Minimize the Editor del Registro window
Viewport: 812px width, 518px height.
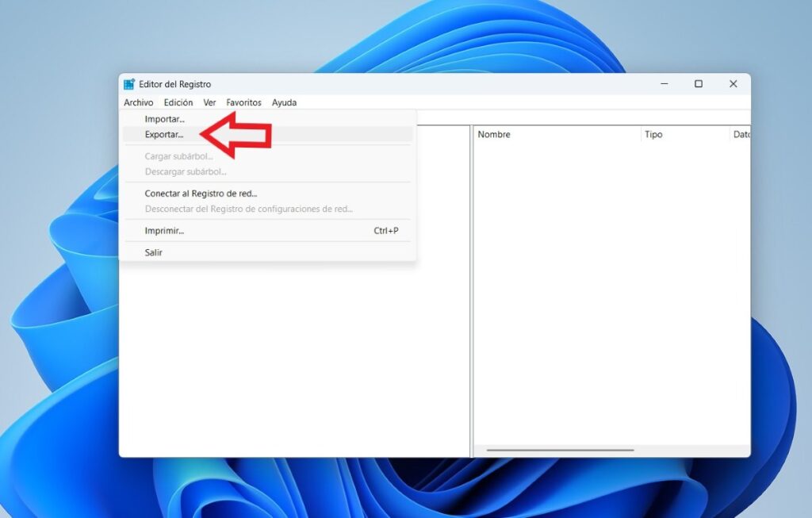point(664,83)
